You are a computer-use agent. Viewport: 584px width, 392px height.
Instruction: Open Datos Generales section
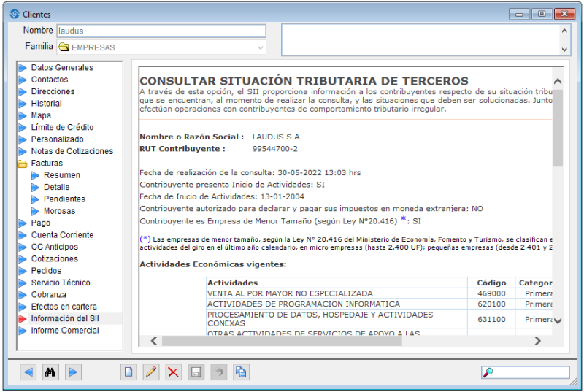[62, 68]
